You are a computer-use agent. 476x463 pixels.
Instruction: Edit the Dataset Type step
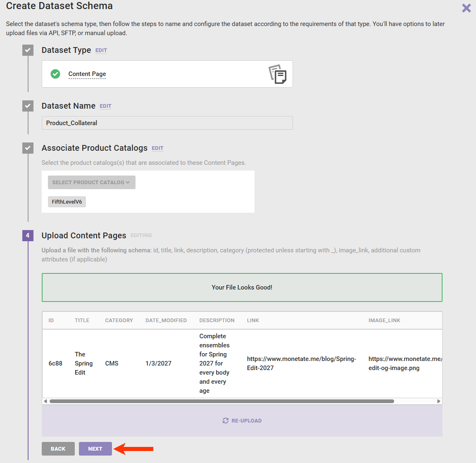point(101,50)
